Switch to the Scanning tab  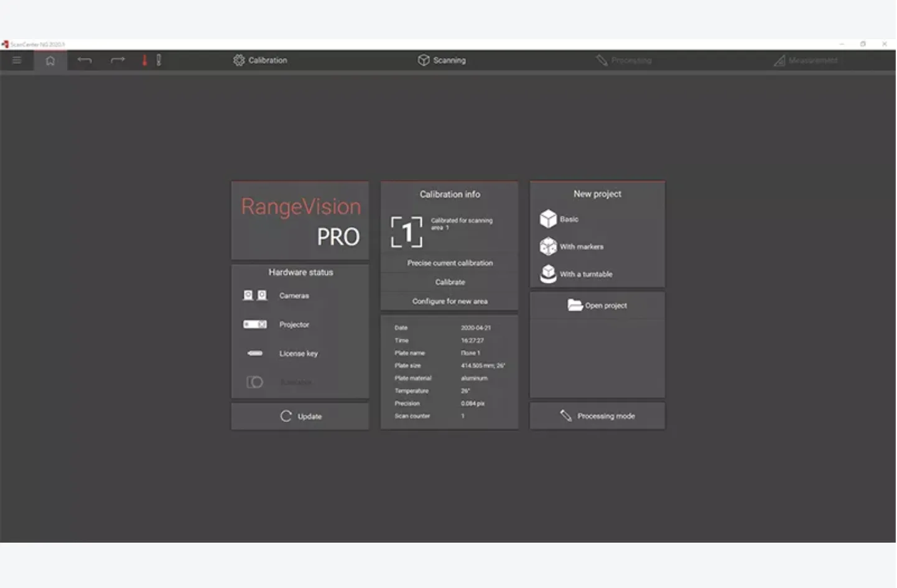tap(442, 60)
